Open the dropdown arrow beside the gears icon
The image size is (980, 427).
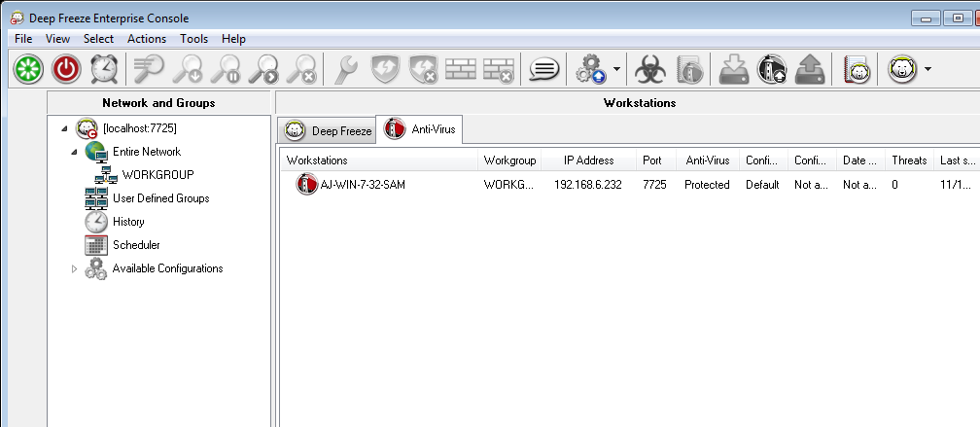point(616,69)
